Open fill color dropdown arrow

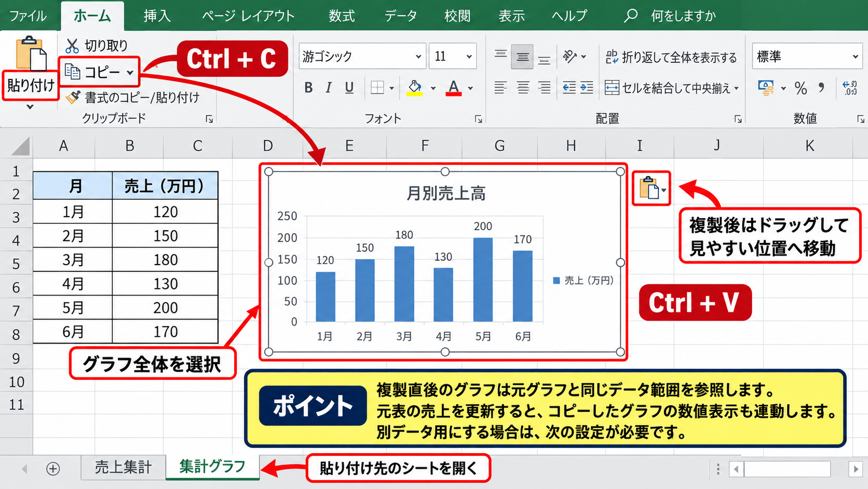433,88
